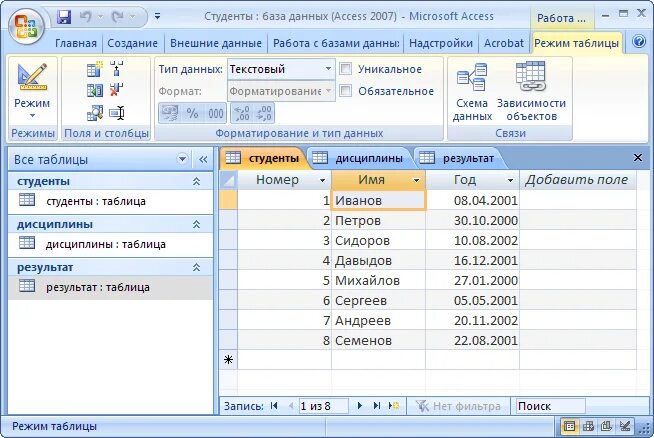Click the record number box 1 из 8
654x438 pixels.
(323, 406)
